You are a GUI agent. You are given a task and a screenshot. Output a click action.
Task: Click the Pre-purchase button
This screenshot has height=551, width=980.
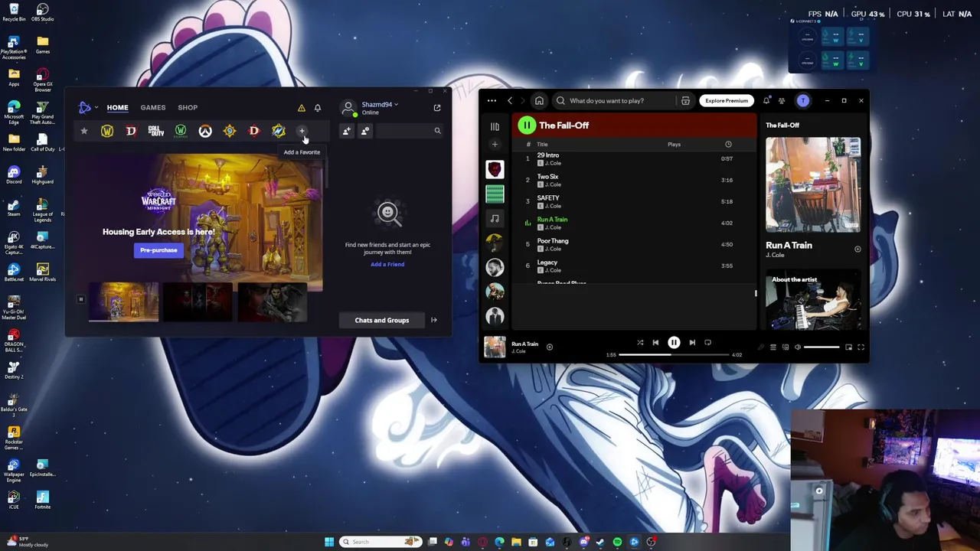[158, 250]
